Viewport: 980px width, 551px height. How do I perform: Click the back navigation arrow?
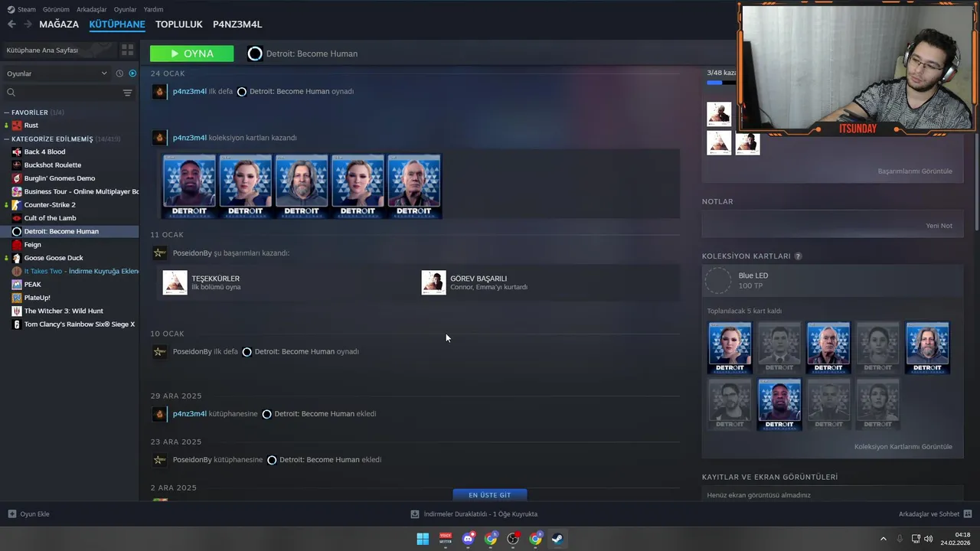tap(11, 24)
